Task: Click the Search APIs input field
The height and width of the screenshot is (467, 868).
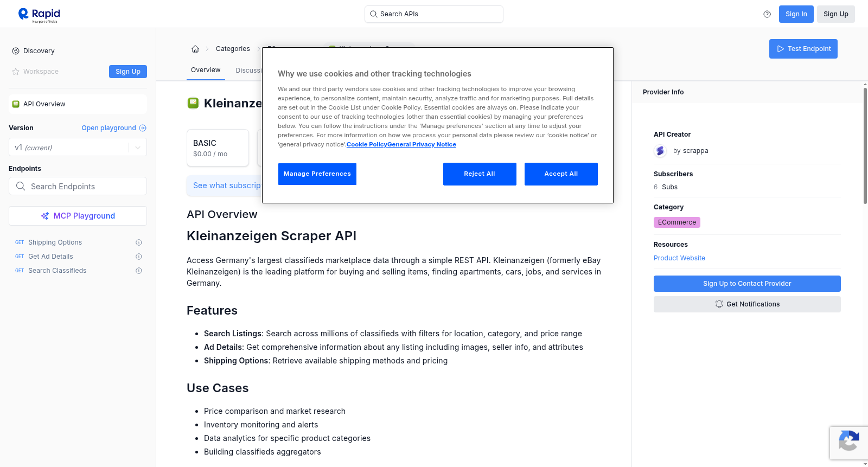Action: coord(434,14)
